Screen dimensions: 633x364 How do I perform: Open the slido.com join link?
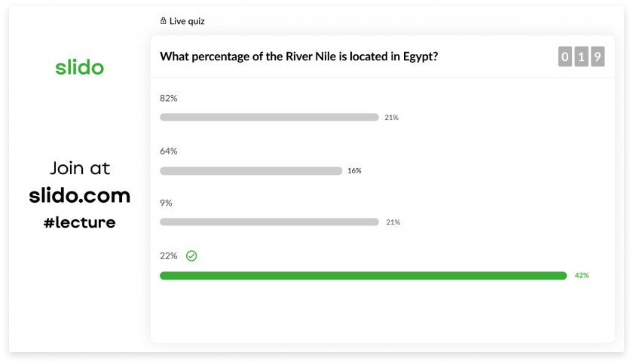80,196
